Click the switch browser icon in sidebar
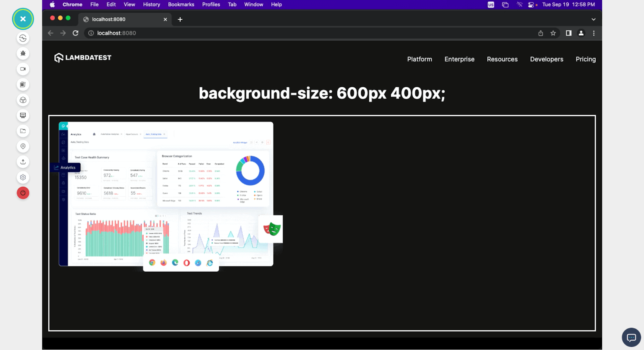644x350 pixels. tap(23, 38)
